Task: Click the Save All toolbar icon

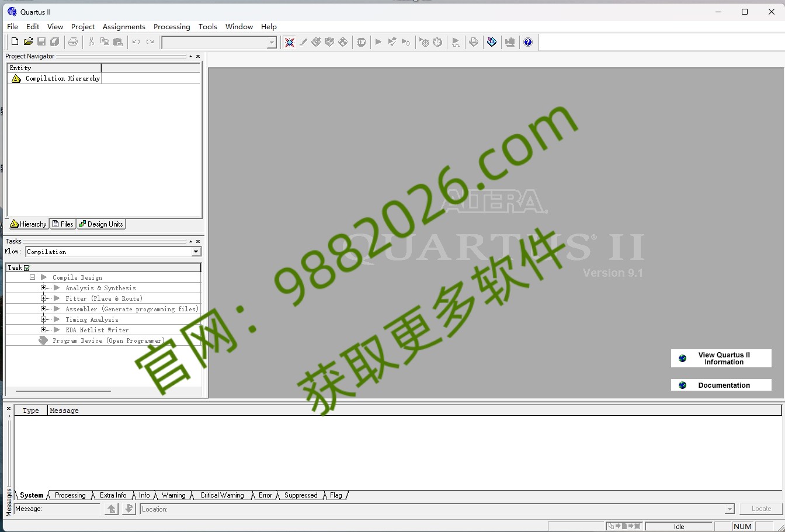Action: (x=55, y=42)
